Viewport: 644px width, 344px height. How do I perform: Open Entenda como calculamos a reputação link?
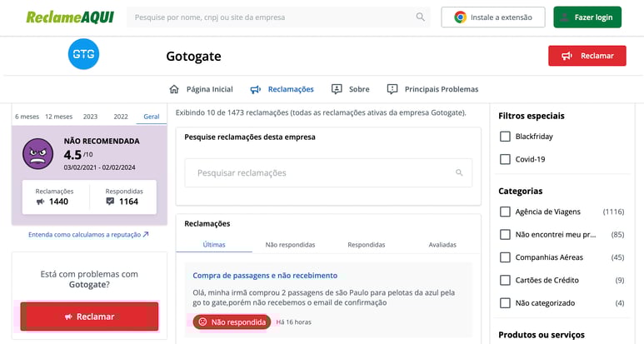coord(88,235)
